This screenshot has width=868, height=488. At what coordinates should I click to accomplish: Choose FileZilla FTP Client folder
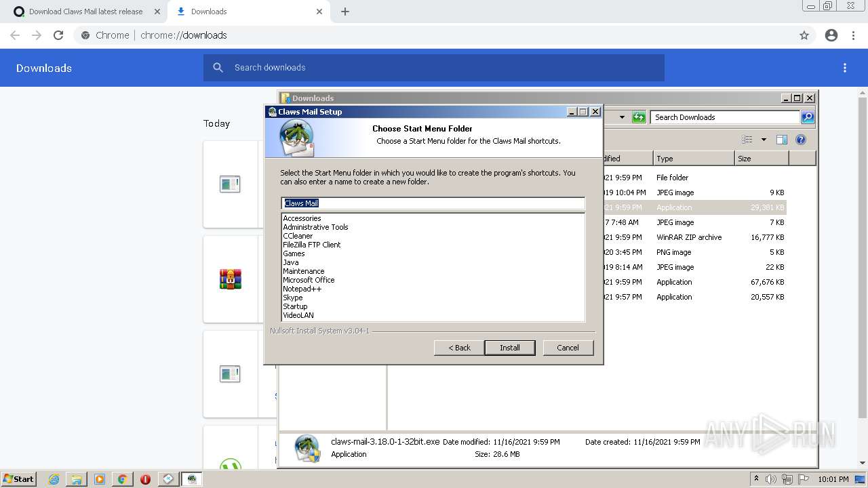[312, 245]
